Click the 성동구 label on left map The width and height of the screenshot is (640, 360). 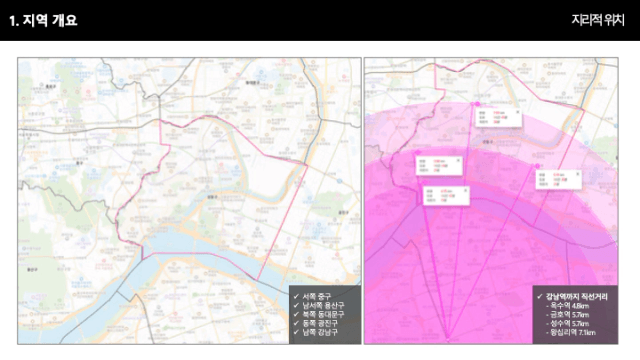tap(212, 197)
